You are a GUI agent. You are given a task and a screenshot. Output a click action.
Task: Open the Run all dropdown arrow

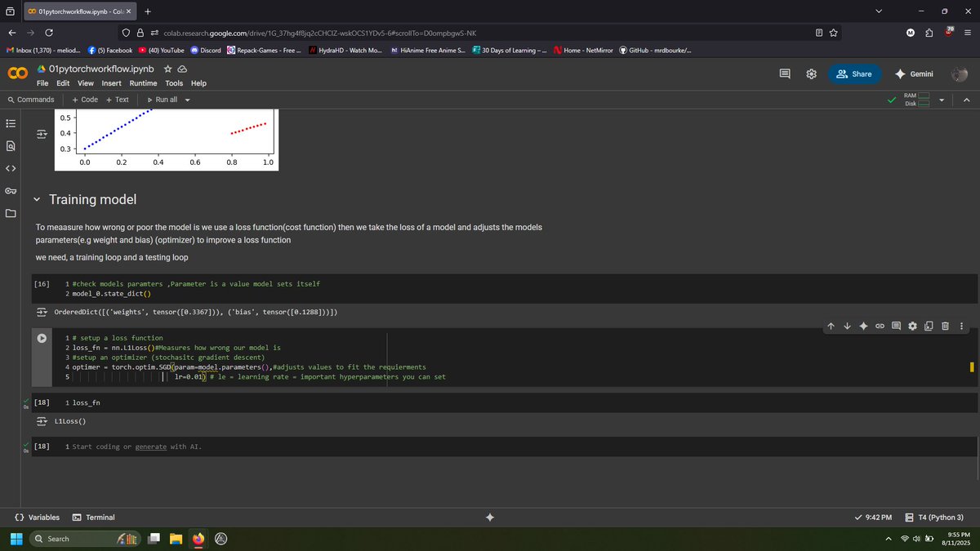187,100
